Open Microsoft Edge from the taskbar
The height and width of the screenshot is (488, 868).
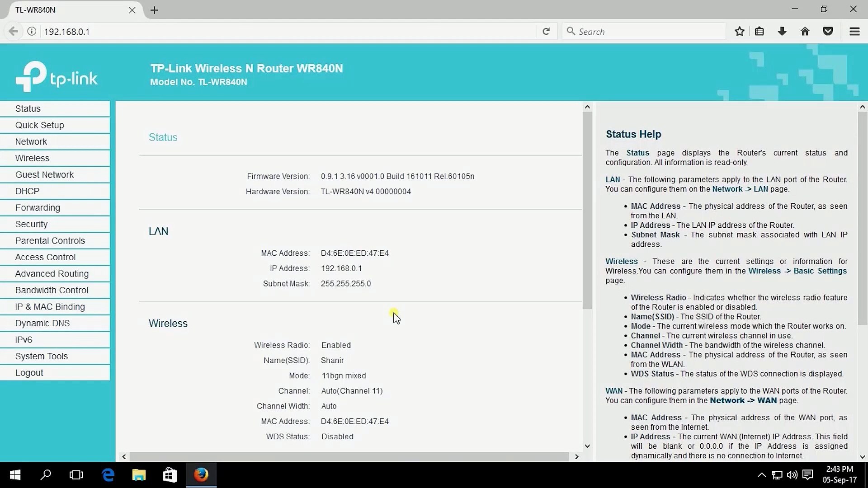pos(108,475)
